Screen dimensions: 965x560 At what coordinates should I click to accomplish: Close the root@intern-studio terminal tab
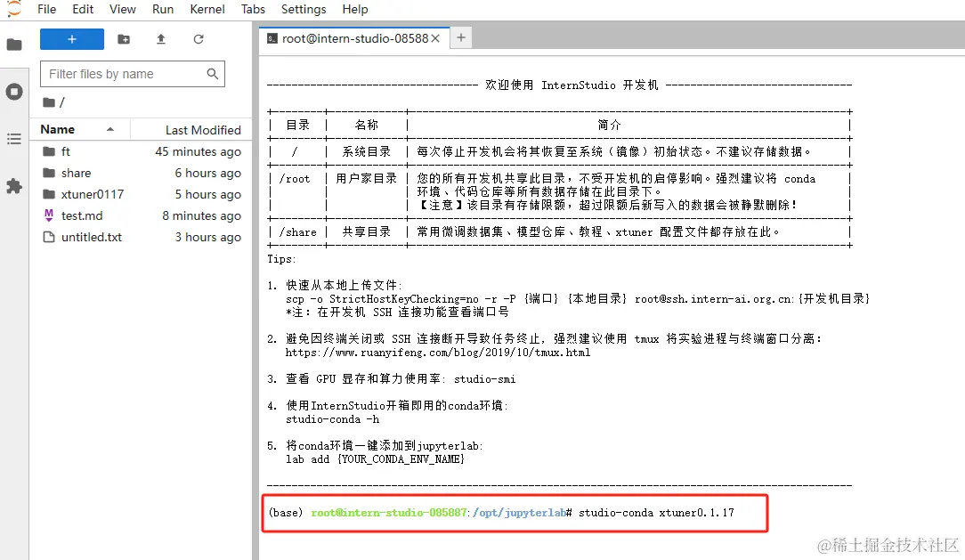[x=435, y=38]
